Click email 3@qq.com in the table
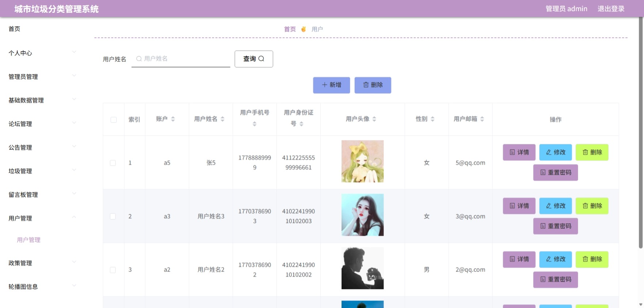The width and height of the screenshot is (644, 308). coord(470,216)
